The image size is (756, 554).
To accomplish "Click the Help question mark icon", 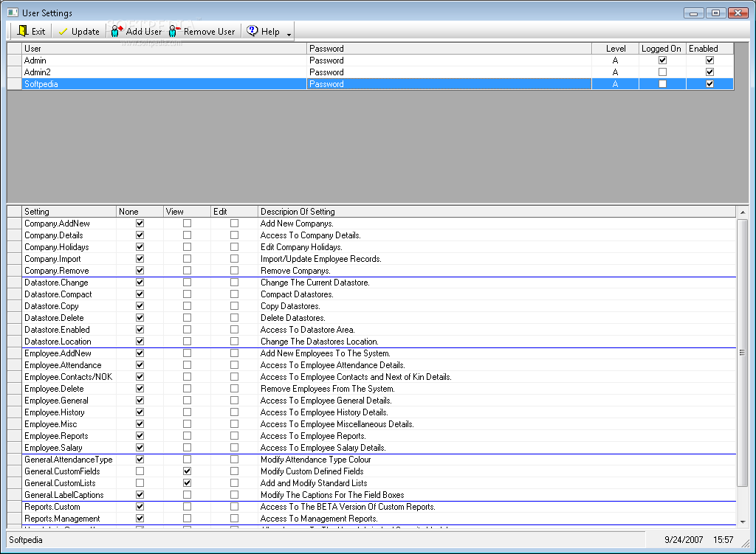I will 252,31.
